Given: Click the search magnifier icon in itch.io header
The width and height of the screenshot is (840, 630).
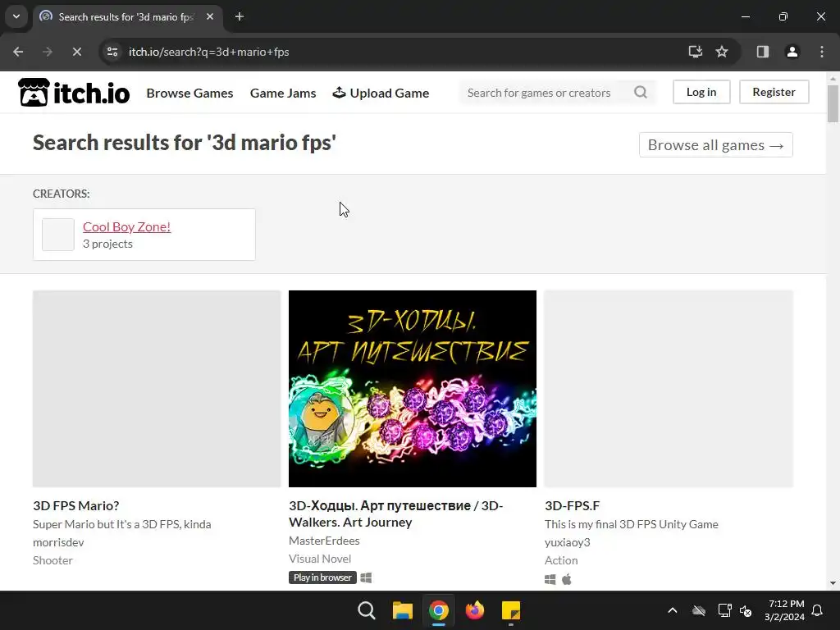Looking at the screenshot, I should pos(640,92).
